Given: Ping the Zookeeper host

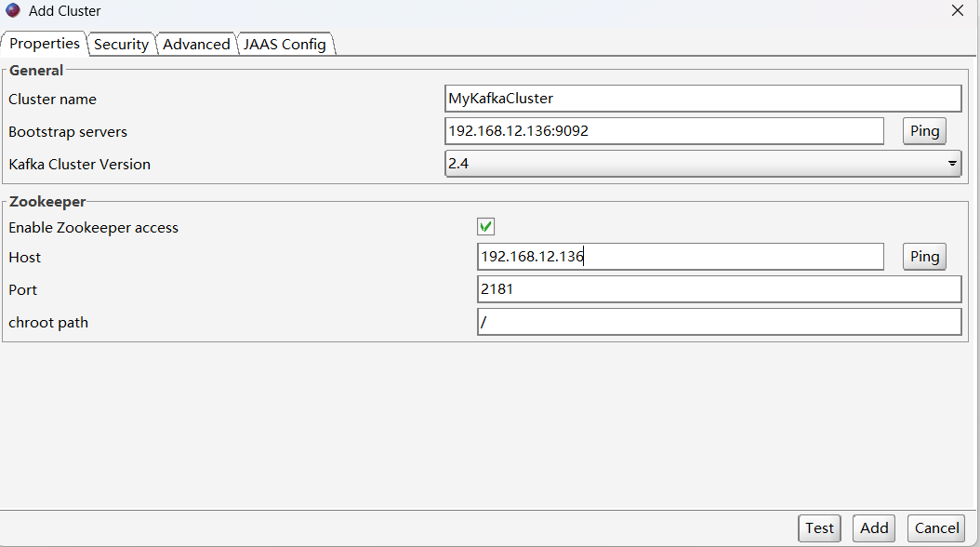Looking at the screenshot, I should [924, 257].
